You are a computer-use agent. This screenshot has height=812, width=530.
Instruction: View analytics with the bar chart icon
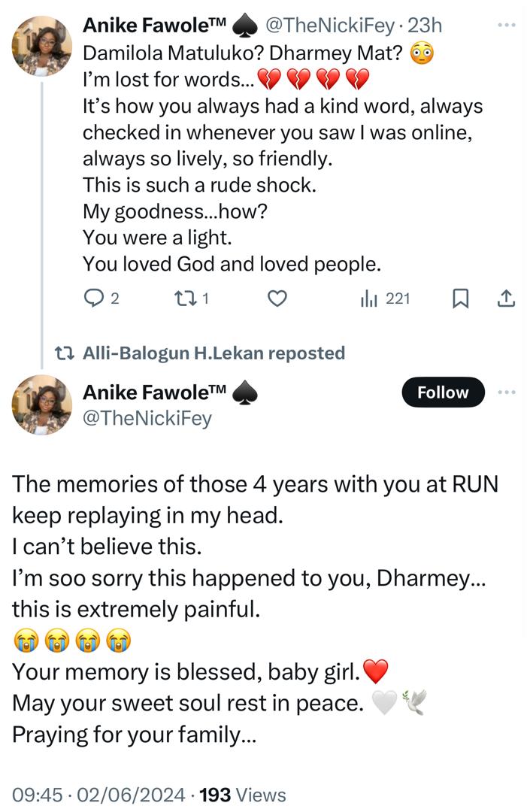coord(368,298)
